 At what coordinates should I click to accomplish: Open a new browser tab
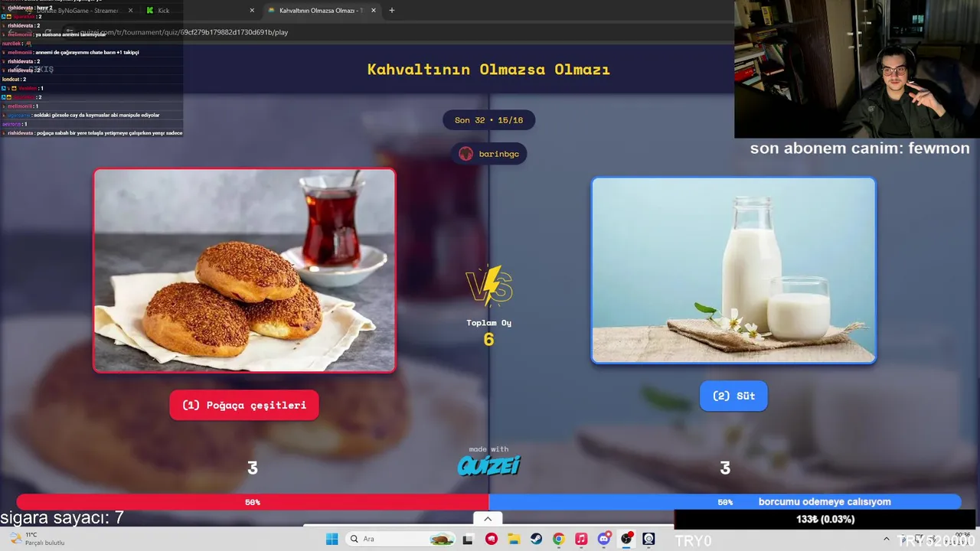392,11
